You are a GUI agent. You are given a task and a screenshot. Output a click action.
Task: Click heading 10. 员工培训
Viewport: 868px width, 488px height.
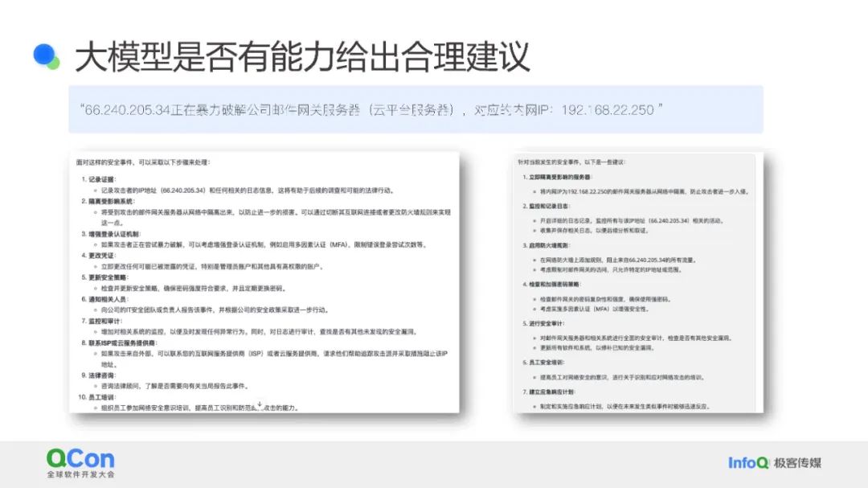[97, 397]
